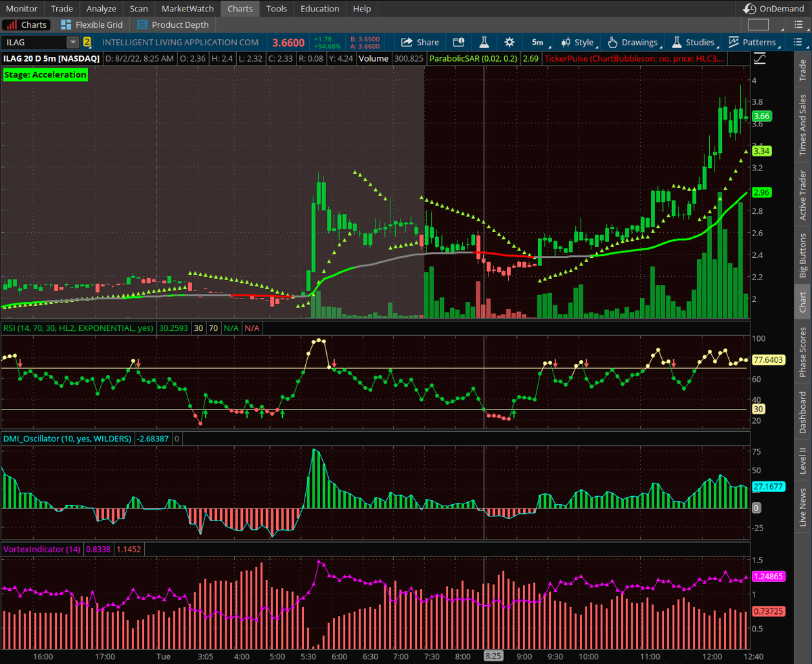The height and width of the screenshot is (664, 812).
Task: Click the Patterns chart icon
Action: tap(734, 42)
